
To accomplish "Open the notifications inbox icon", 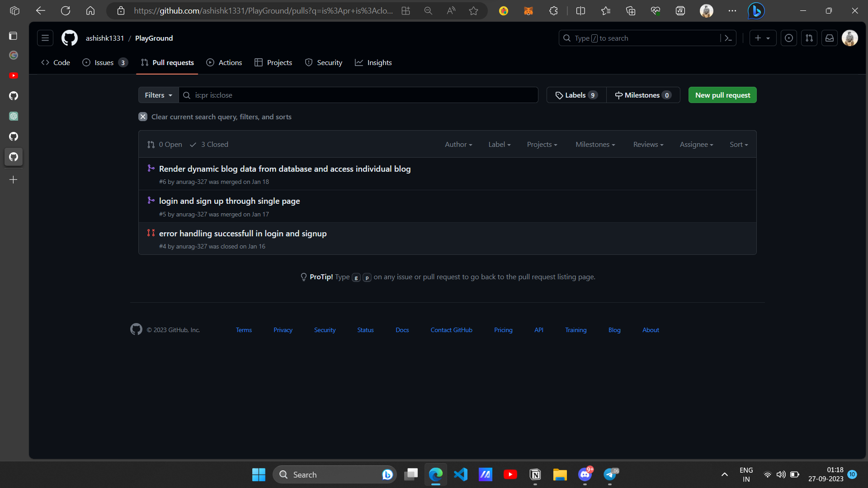I will 830,38.
